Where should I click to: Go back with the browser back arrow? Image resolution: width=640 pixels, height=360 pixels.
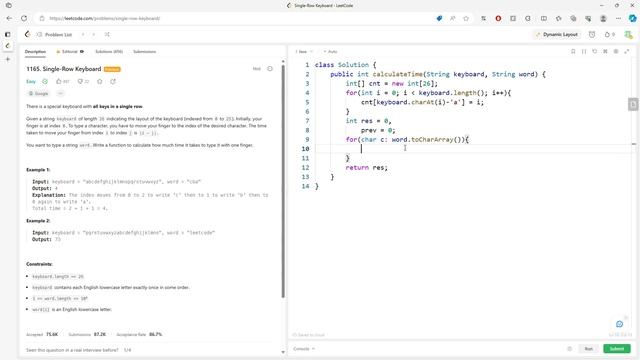(x=9, y=18)
